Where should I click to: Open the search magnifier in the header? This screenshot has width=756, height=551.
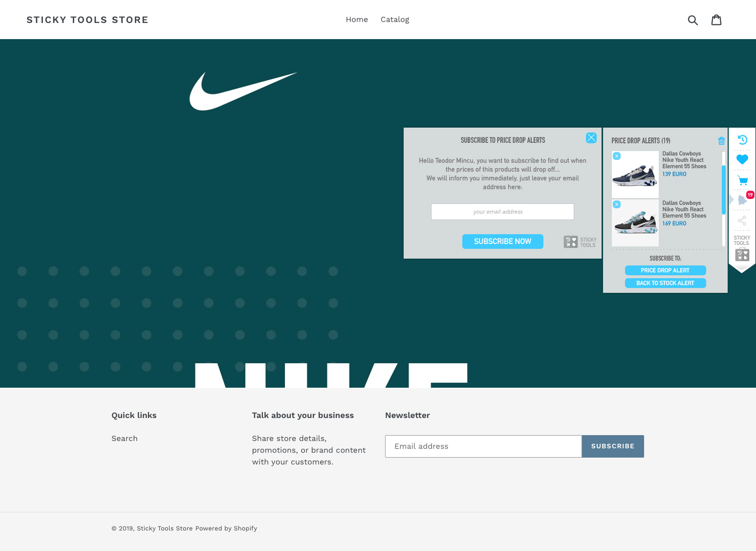[693, 20]
